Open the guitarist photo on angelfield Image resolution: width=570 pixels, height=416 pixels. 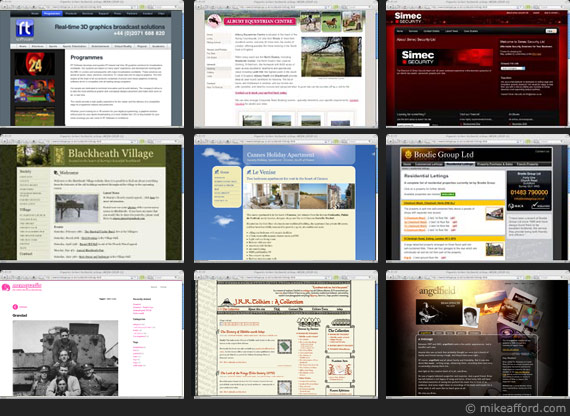tap(439, 312)
